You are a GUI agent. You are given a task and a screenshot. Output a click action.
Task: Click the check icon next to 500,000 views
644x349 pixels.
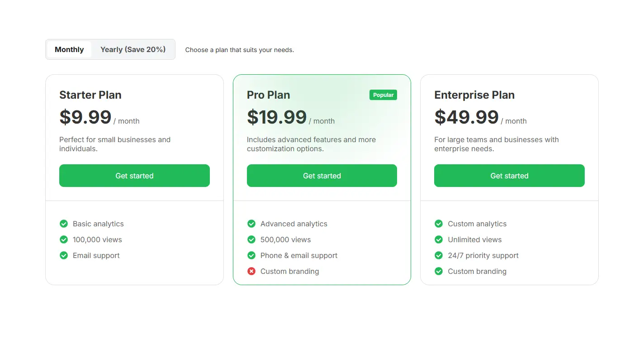pyautogui.click(x=251, y=239)
